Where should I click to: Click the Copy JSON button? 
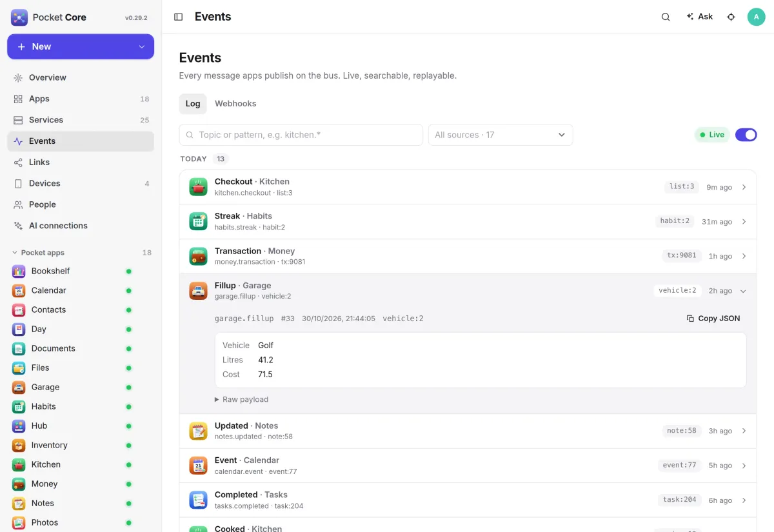click(x=713, y=319)
